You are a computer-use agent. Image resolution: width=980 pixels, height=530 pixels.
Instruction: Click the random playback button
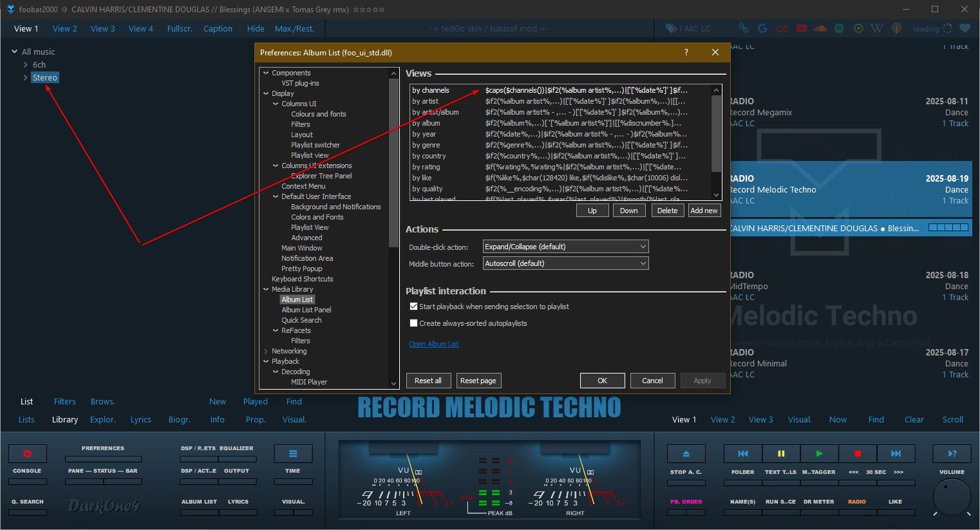pos(952,453)
